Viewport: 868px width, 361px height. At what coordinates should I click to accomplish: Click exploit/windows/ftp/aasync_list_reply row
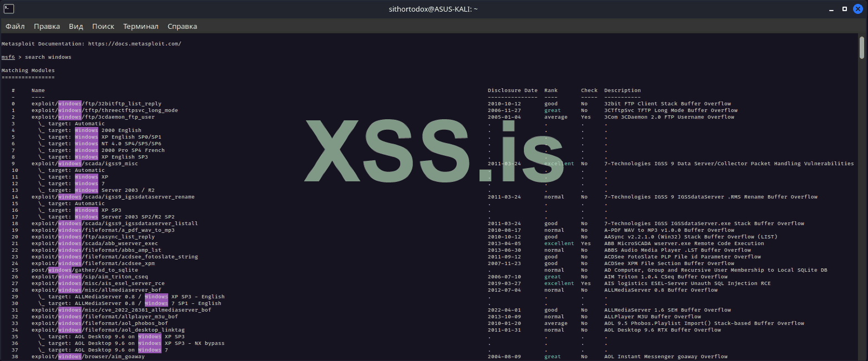pos(93,237)
